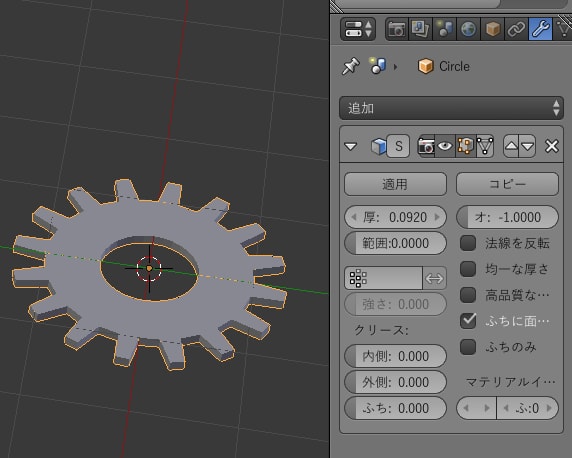Image resolution: width=572 pixels, height=458 pixels.
Task: Open the Render Layers properties tab
Action: point(420,29)
